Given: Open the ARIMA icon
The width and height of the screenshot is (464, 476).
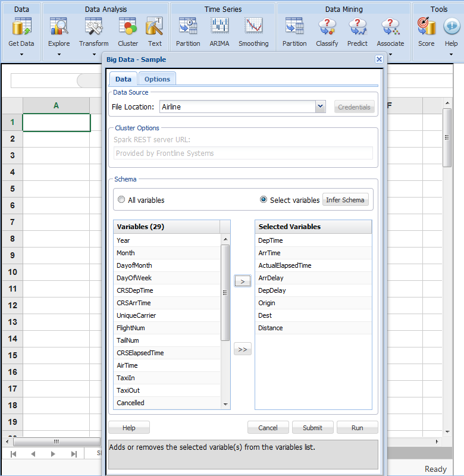Looking at the screenshot, I should pyautogui.click(x=220, y=26).
